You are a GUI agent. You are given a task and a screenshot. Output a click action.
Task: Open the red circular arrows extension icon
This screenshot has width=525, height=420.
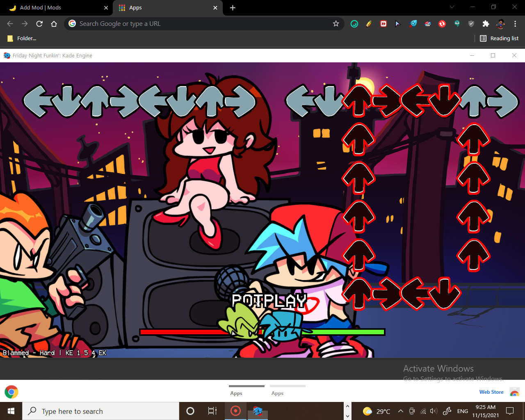[442, 24]
